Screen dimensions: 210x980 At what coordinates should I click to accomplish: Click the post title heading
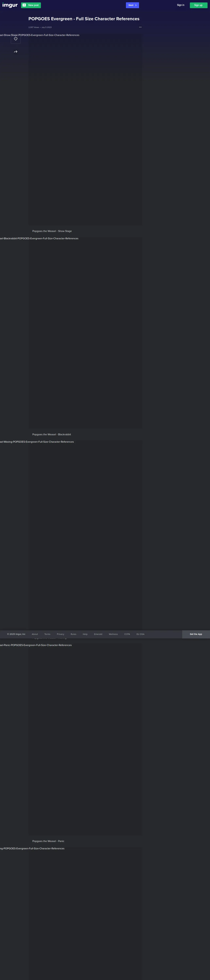click(x=84, y=19)
